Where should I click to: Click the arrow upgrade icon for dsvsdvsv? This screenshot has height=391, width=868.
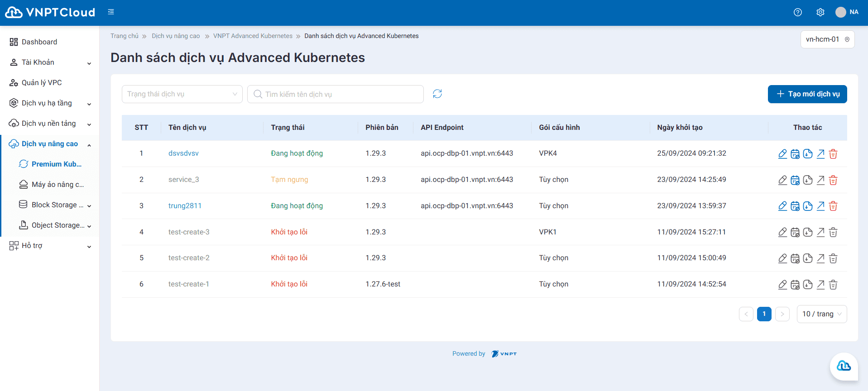[x=820, y=154]
